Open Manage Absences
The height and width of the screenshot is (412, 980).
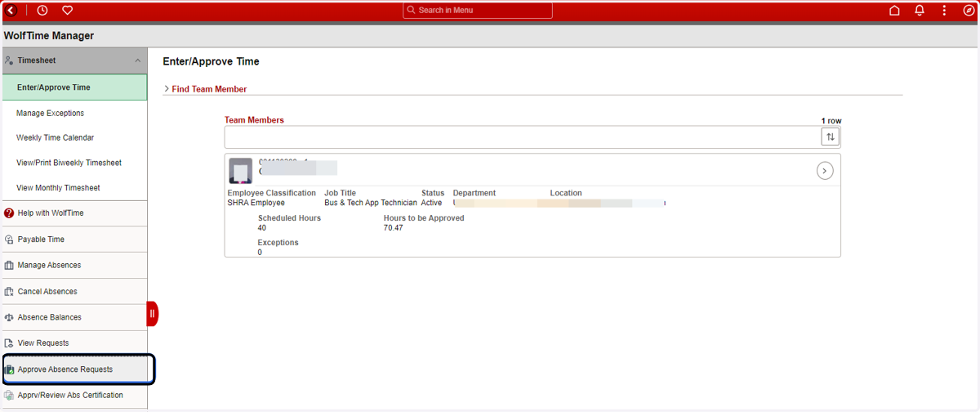point(73,265)
